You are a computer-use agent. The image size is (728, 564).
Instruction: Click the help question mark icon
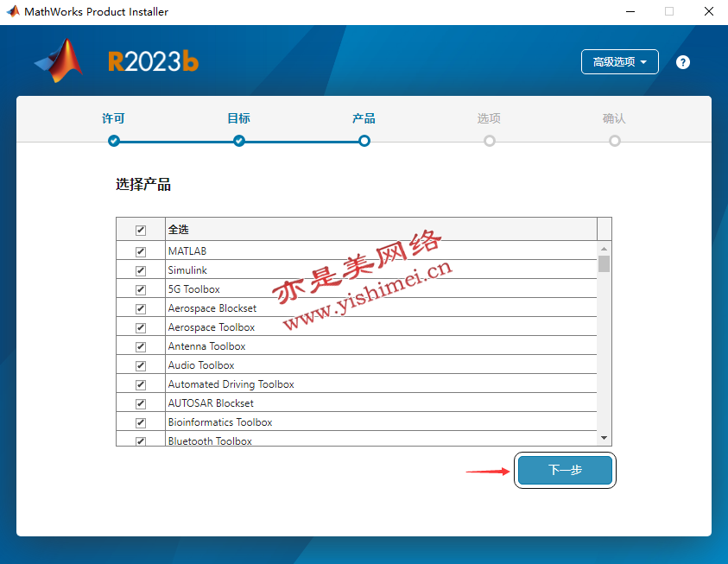coord(683,62)
